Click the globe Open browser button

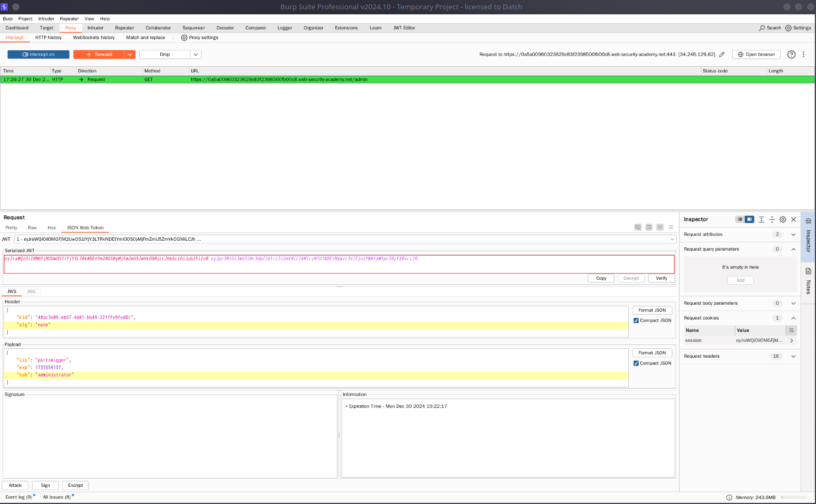(756, 54)
